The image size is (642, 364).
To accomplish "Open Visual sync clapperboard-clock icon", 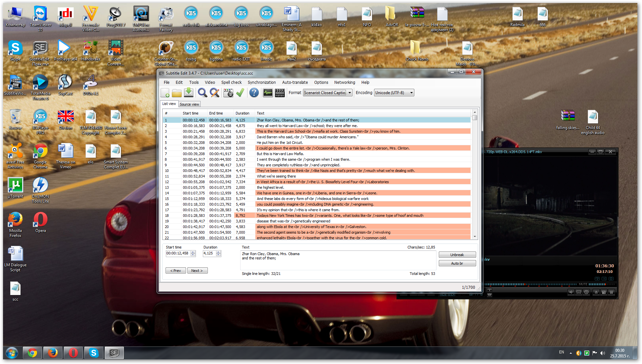I will pos(228,93).
